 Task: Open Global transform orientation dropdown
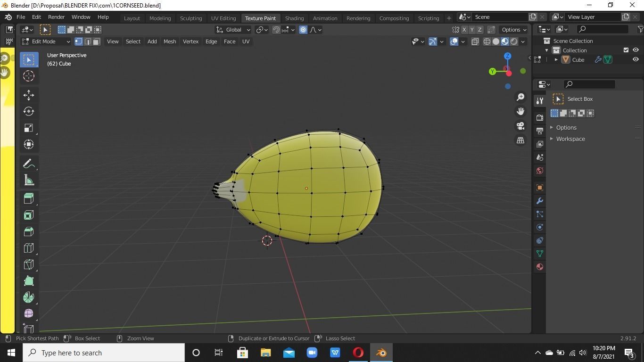[233, 30]
